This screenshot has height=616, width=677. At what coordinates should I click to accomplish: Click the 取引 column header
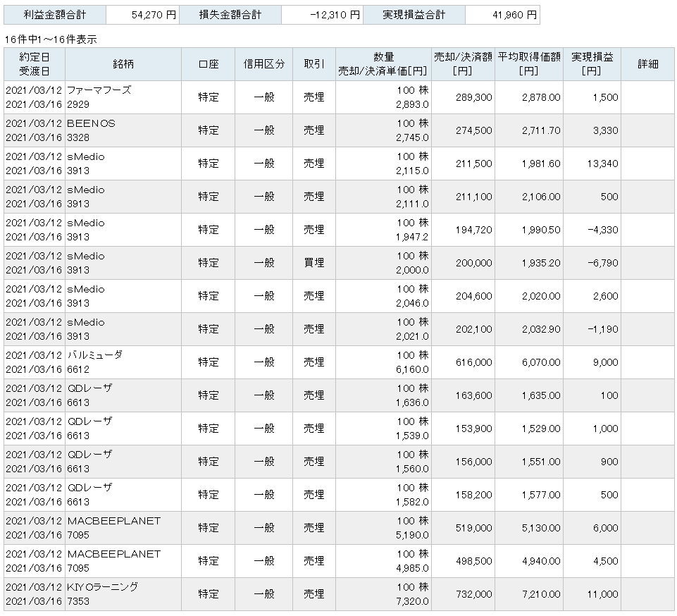[314, 64]
